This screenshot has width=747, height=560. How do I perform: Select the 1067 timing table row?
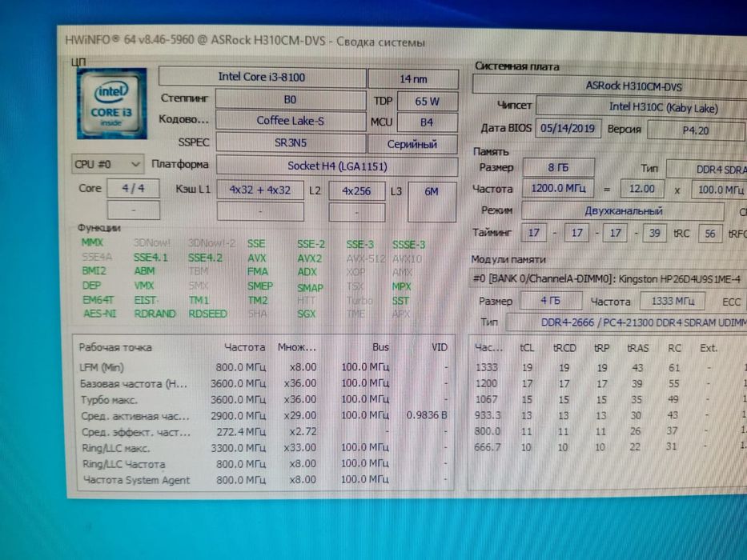[608, 399]
